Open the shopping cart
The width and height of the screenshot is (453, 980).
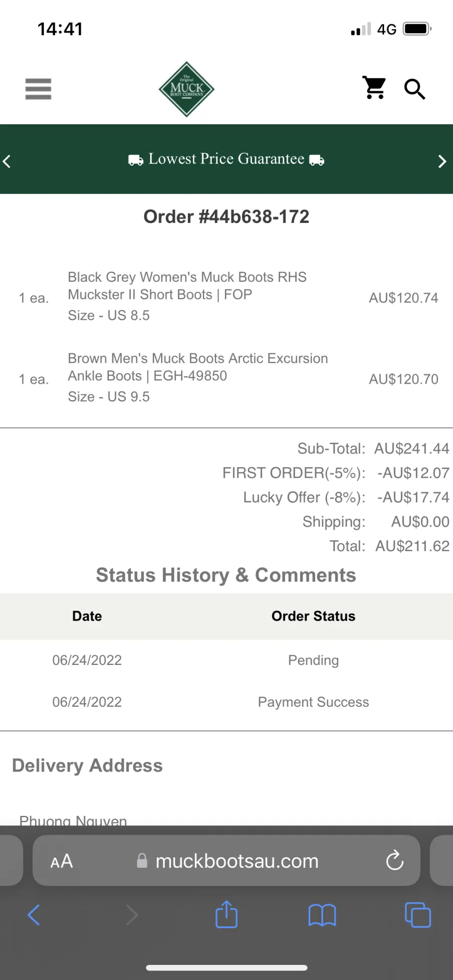tap(375, 88)
